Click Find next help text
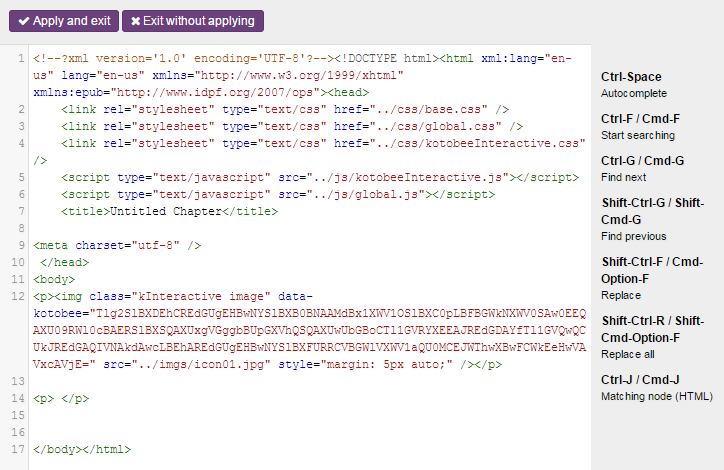Image resolution: width=724 pixels, height=470 pixels. pyautogui.click(x=623, y=177)
